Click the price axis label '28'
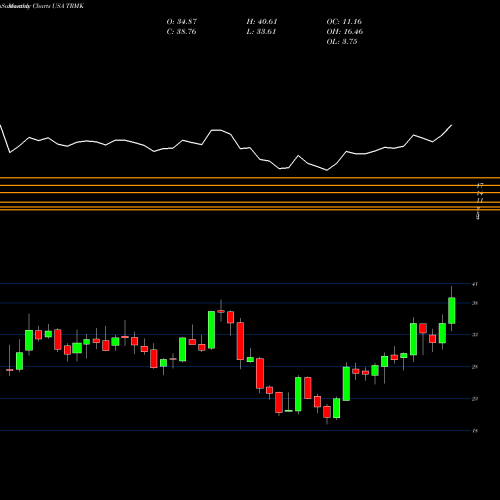This screenshot has height=500, width=500. pos(475,367)
